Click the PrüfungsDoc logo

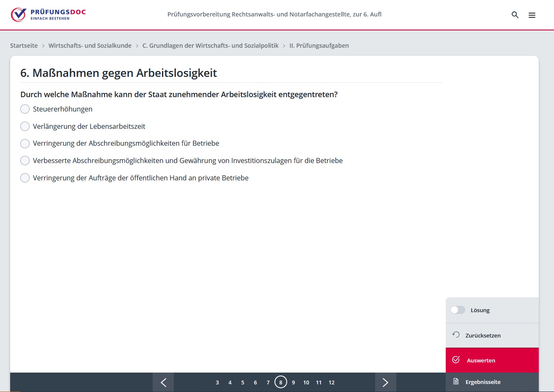48,14
